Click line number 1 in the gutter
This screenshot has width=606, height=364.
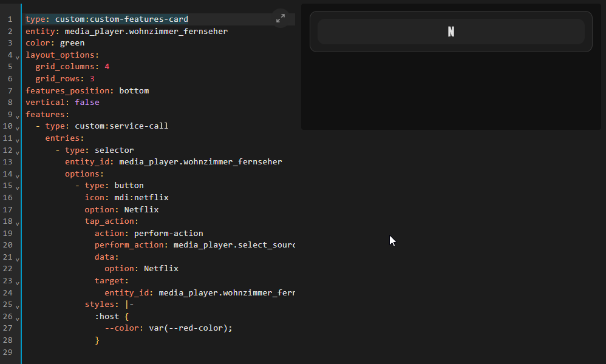(10, 19)
